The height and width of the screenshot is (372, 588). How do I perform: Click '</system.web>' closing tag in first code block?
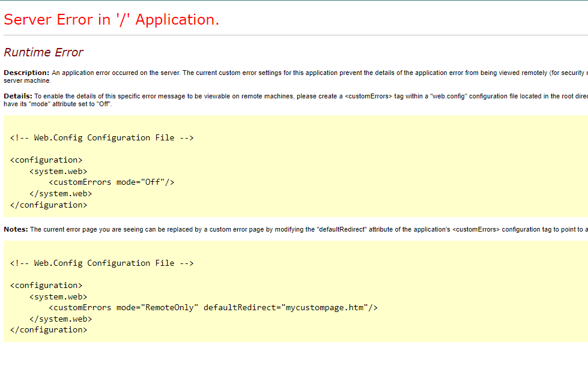point(61,194)
